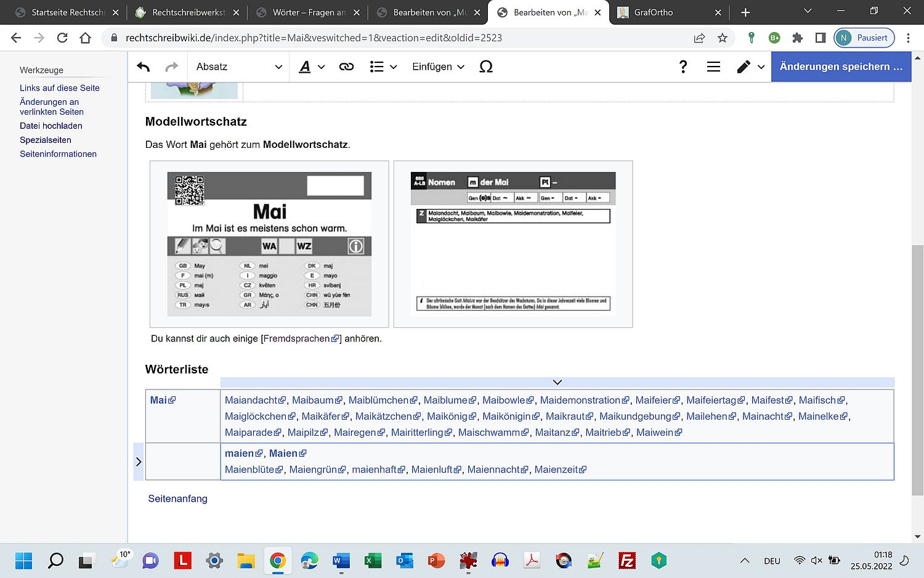The width and height of the screenshot is (924, 578).
Task: Expand the table row side handle arrow
Action: pos(139,462)
